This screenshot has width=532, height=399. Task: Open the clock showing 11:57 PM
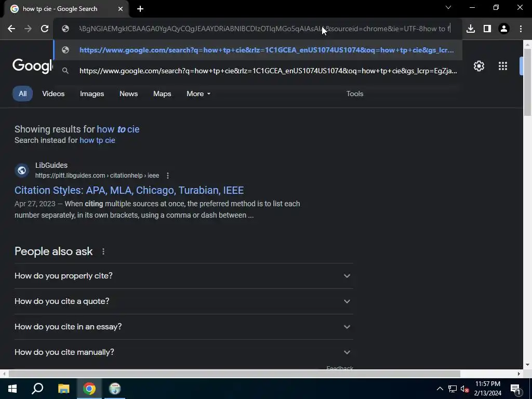[487, 389]
